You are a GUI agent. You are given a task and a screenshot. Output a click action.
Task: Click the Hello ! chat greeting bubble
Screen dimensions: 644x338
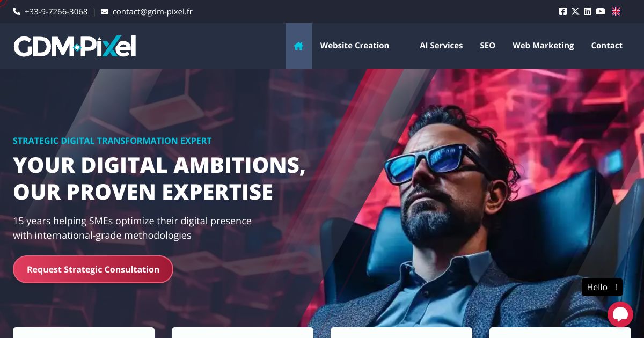[x=602, y=287]
